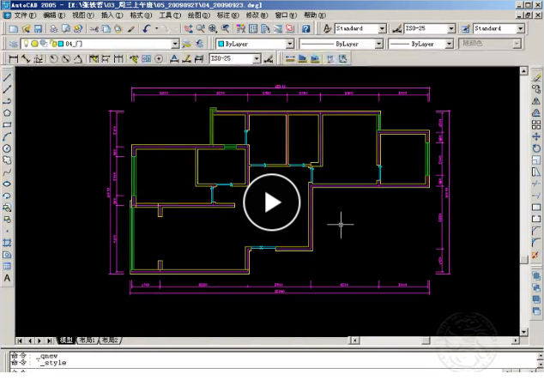Select the Continue dimension tool
Viewport: 544px width, 392px height.
click(118, 58)
